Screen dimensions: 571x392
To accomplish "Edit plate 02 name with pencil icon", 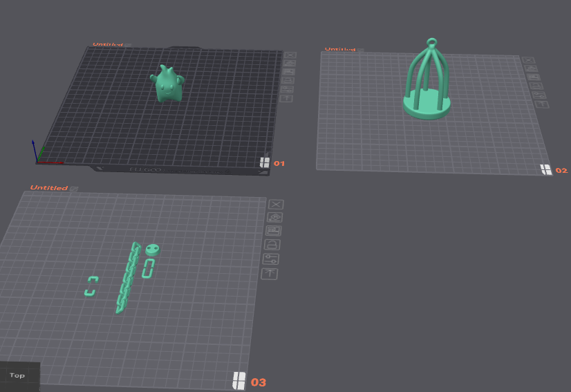I will (361, 50).
